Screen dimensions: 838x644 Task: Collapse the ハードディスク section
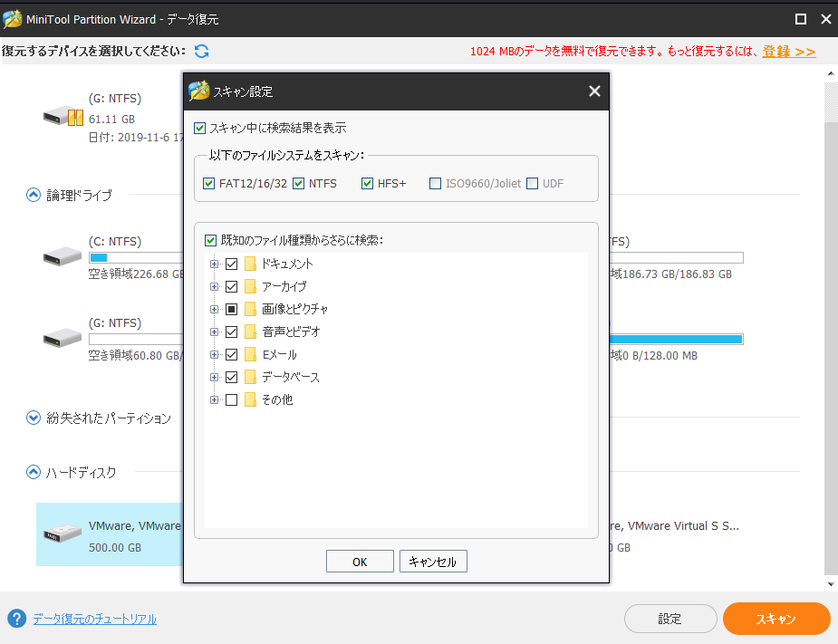pyautogui.click(x=34, y=472)
